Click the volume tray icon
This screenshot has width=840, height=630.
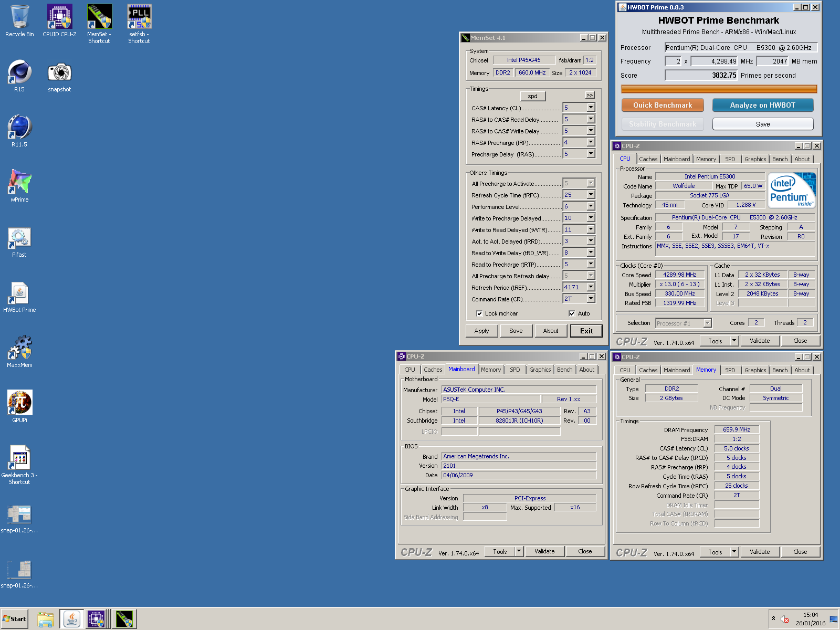coord(785,619)
